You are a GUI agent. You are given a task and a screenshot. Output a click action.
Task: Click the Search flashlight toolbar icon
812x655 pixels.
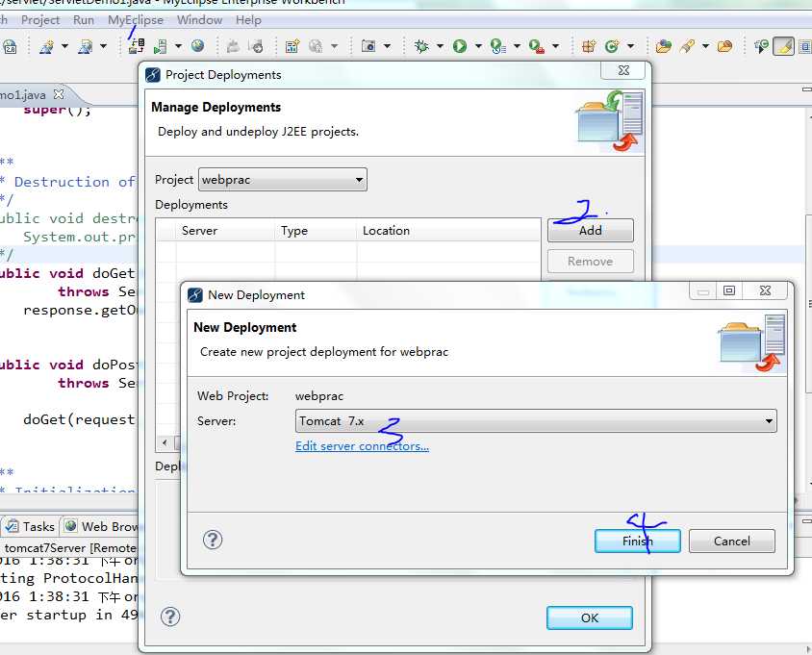click(687, 46)
